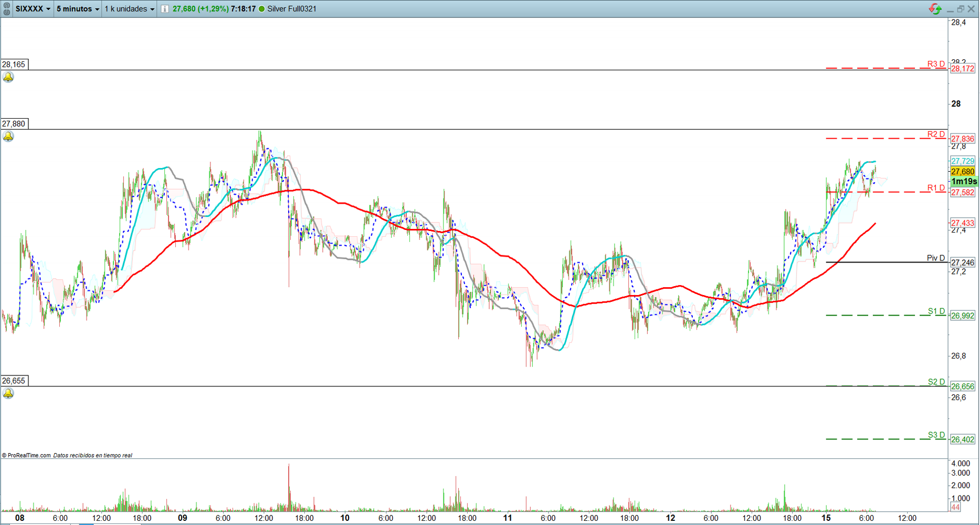Open the SIXXXX instrument dropdown
This screenshot has width=980, height=525.
click(x=33, y=9)
